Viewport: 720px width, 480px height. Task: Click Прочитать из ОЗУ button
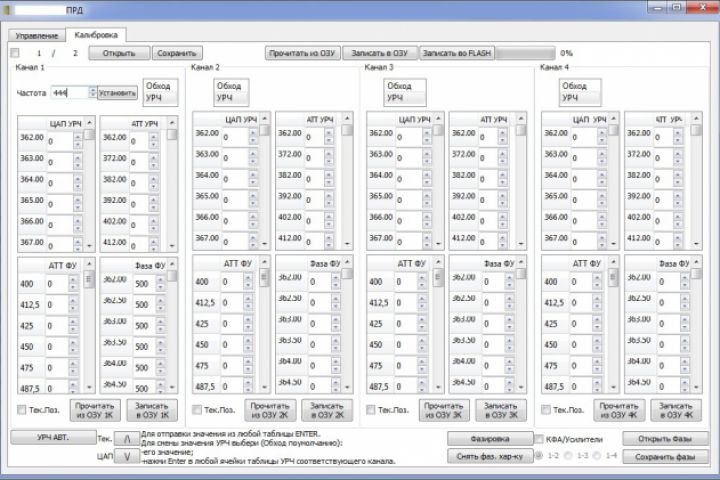click(302, 53)
